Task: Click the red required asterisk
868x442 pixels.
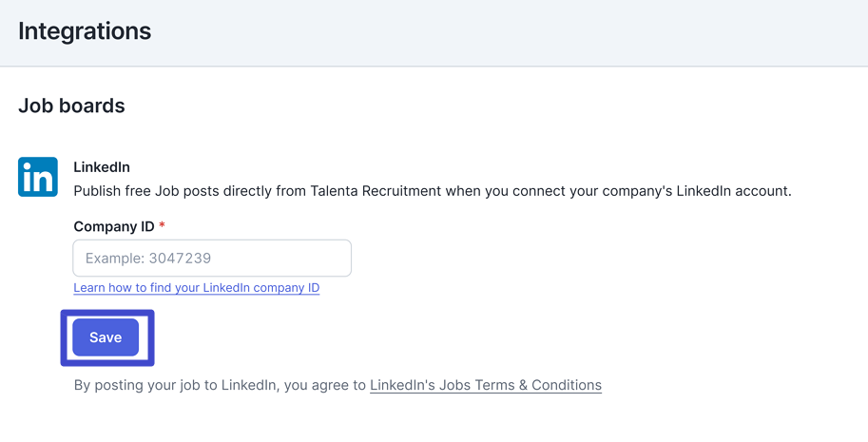Action: (162, 225)
